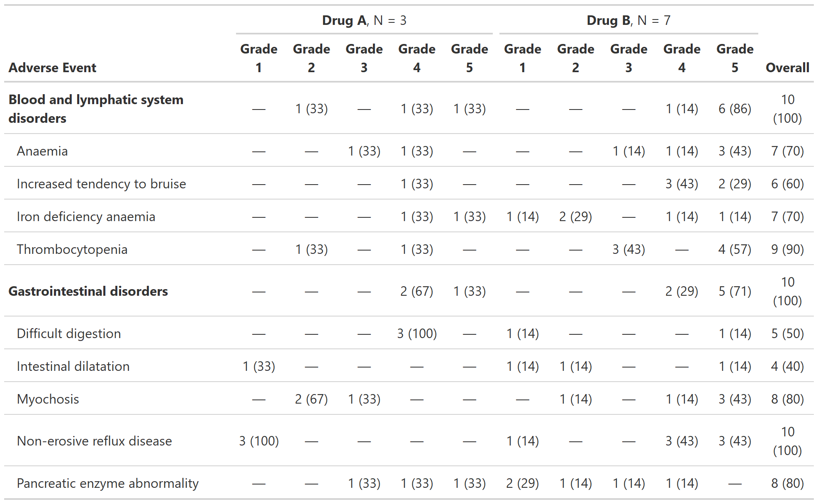Click the Blood and lymphatic system disorders row label
818x504 pixels.
point(95,109)
